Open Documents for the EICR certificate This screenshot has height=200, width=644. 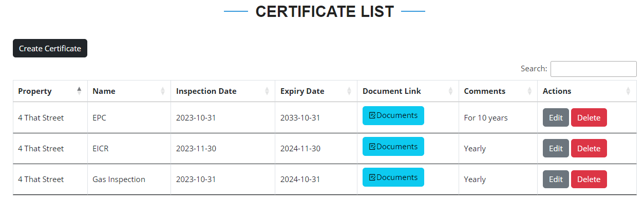coord(393,147)
